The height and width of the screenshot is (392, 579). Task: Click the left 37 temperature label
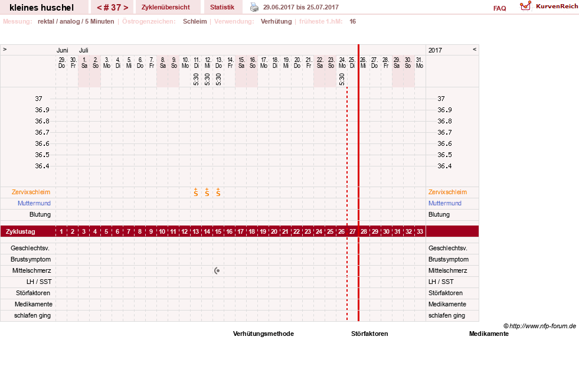(39, 99)
